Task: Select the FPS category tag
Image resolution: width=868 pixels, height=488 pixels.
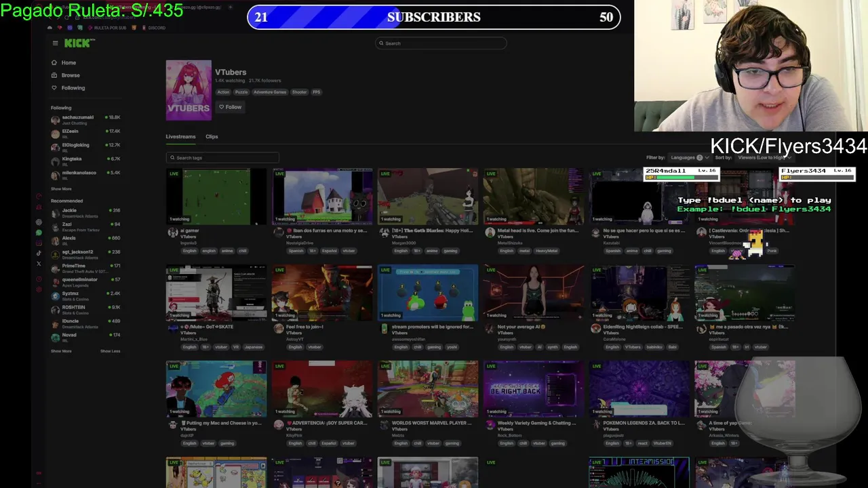Action: tap(316, 92)
